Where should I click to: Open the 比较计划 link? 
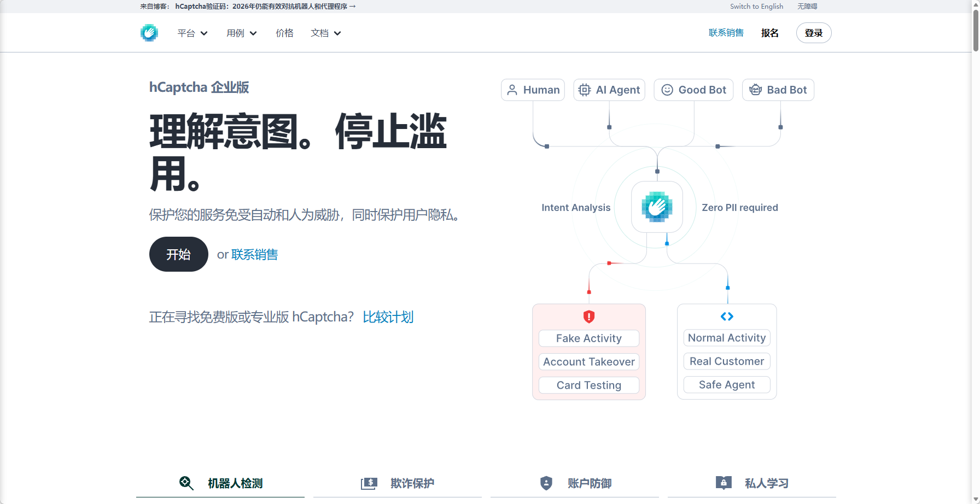pyautogui.click(x=388, y=317)
